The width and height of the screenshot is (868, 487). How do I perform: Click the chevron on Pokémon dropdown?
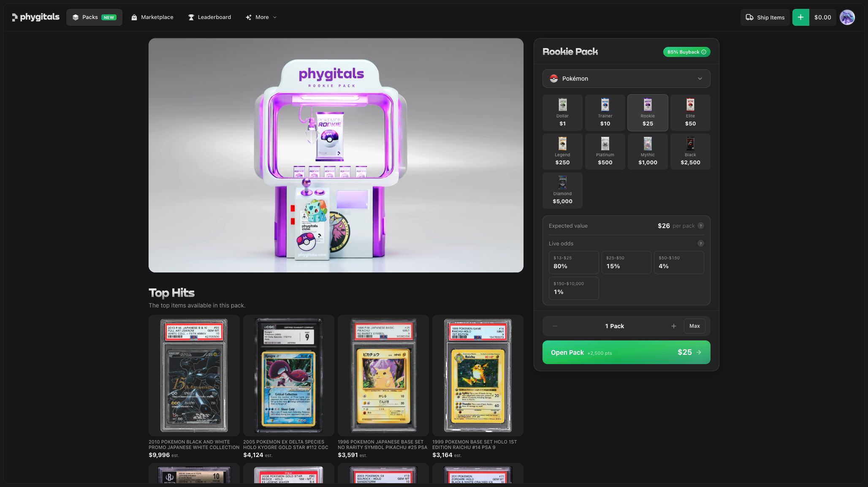coord(700,79)
